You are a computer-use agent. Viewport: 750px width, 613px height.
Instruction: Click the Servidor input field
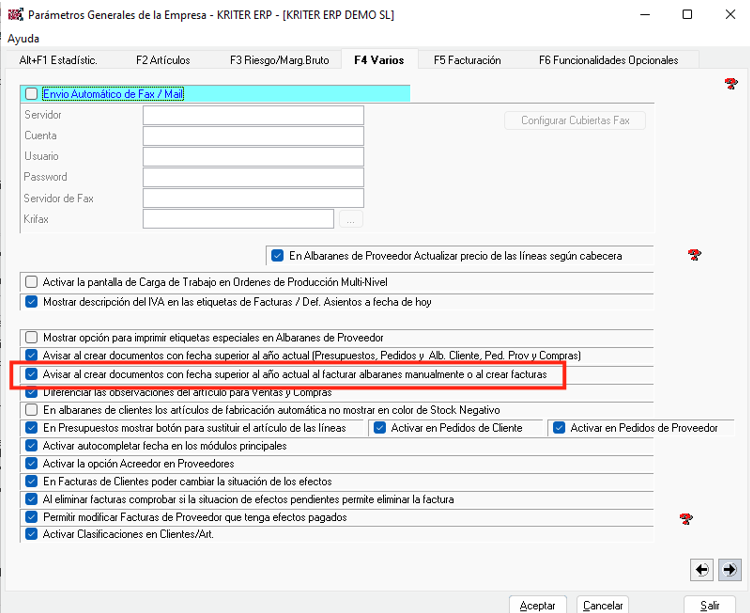coord(253,115)
